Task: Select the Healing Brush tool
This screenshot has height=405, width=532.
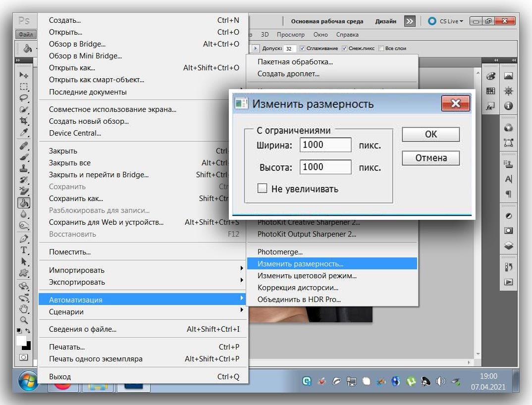Action: coord(23,146)
